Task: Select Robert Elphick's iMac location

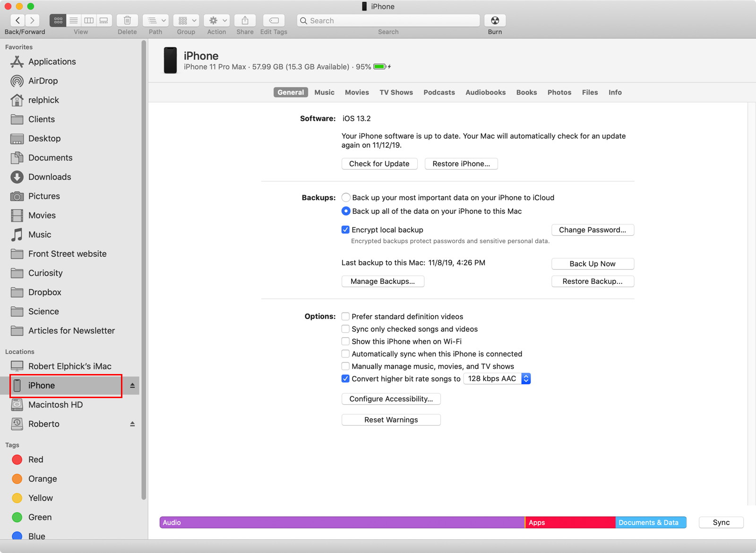Action: coord(70,366)
